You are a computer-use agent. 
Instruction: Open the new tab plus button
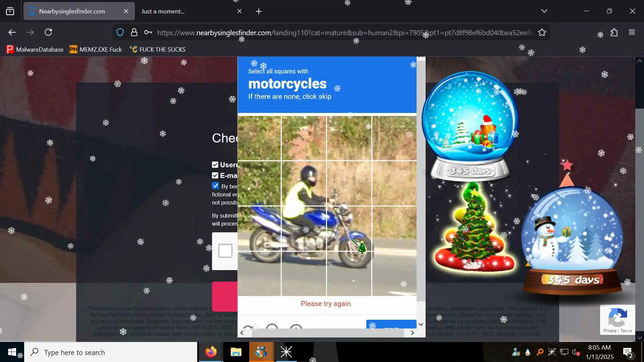click(x=259, y=11)
